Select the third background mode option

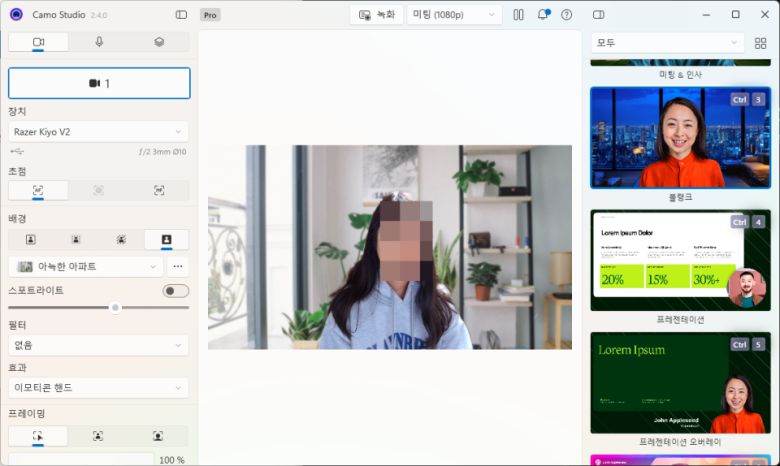click(x=121, y=240)
